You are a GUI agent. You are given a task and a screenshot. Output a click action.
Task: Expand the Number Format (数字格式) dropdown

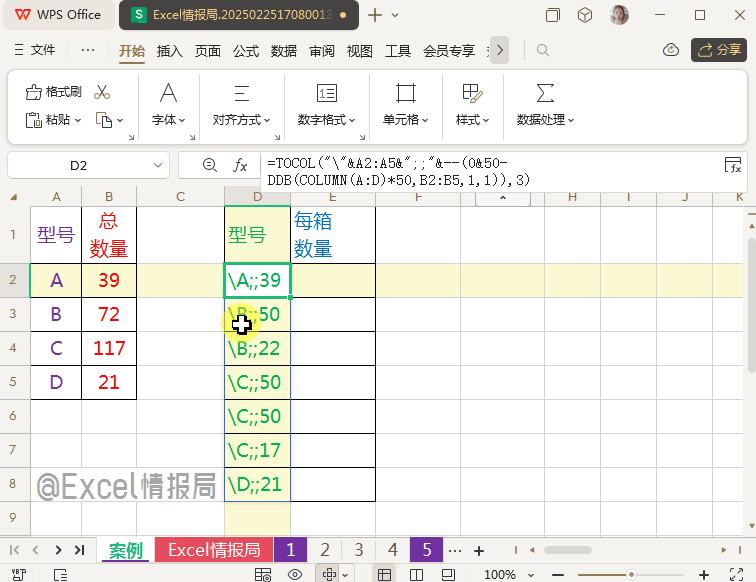(x=327, y=120)
